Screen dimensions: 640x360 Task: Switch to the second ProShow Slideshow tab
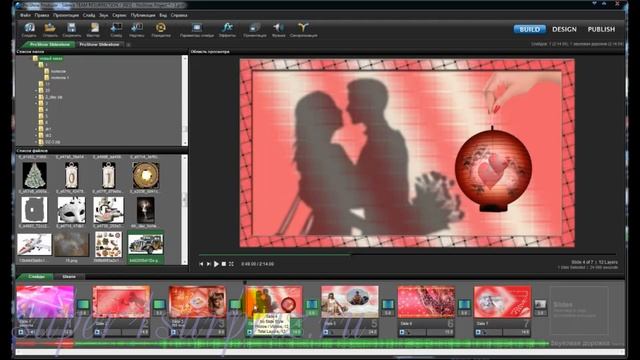point(99,44)
